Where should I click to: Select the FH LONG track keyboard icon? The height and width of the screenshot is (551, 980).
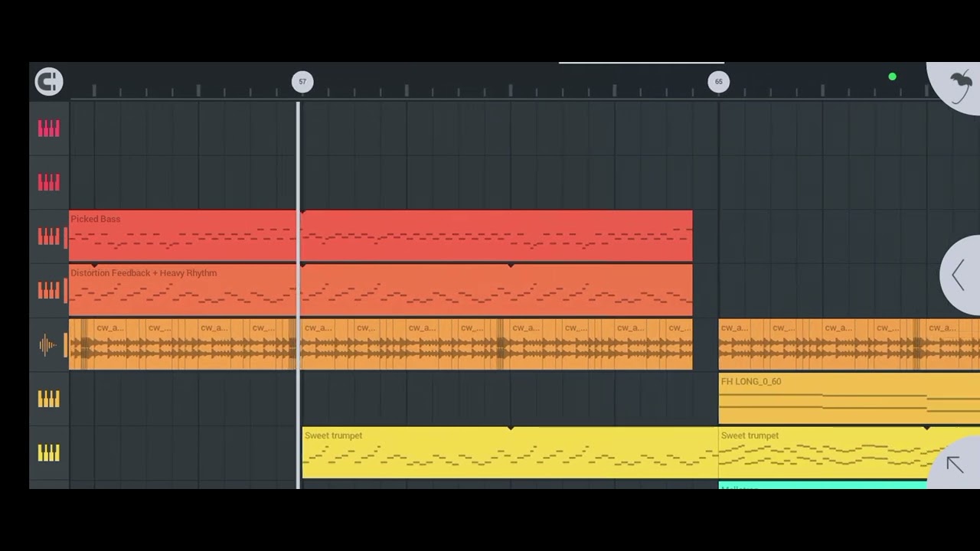tap(49, 399)
